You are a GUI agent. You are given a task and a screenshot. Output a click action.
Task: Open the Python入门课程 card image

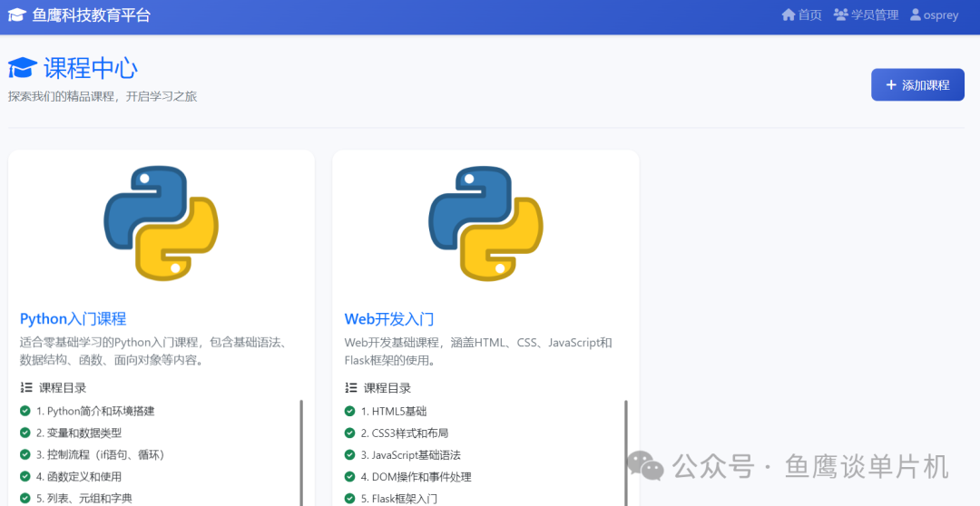pos(162,223)
